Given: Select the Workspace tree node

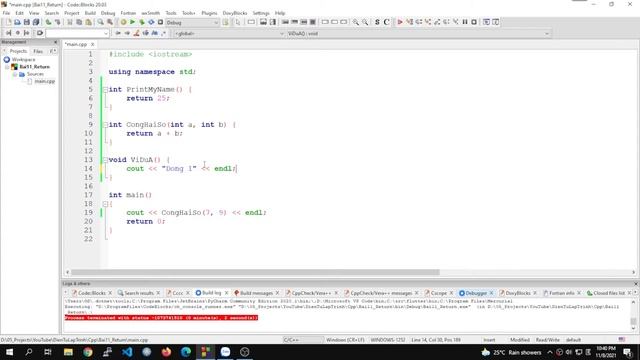Looking at the screenshot, I should [x=23, y=60].
